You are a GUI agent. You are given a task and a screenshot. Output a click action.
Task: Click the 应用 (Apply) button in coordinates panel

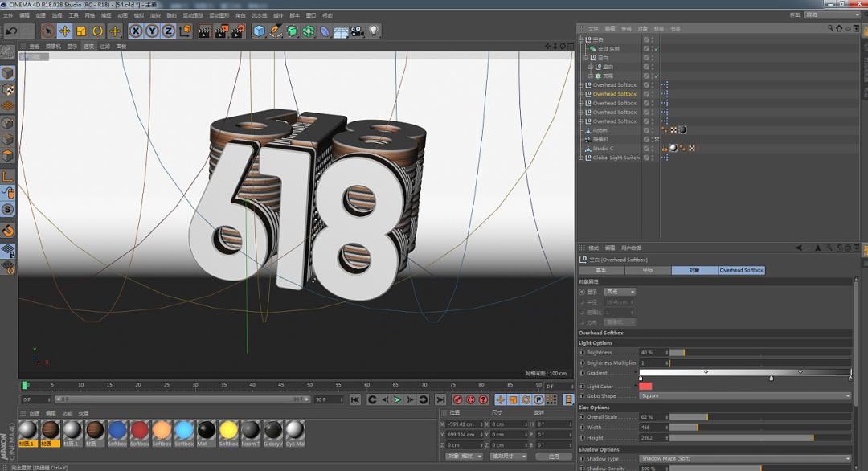(554, 456)
